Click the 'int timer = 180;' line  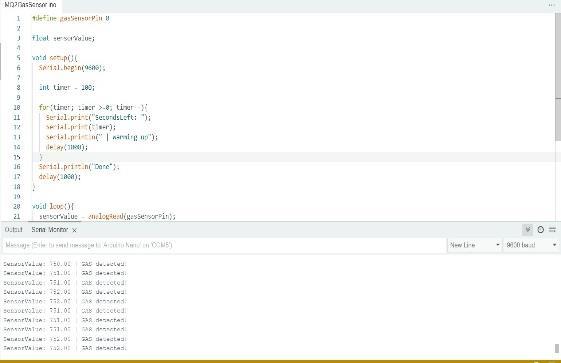coord(67,87)
